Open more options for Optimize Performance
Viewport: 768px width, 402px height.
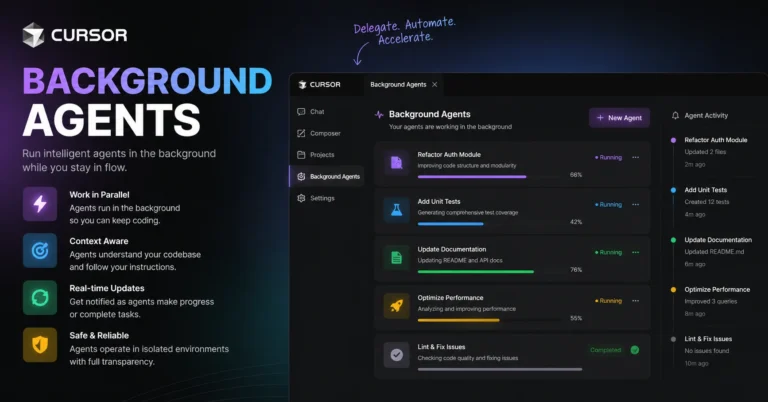[635, 301]
